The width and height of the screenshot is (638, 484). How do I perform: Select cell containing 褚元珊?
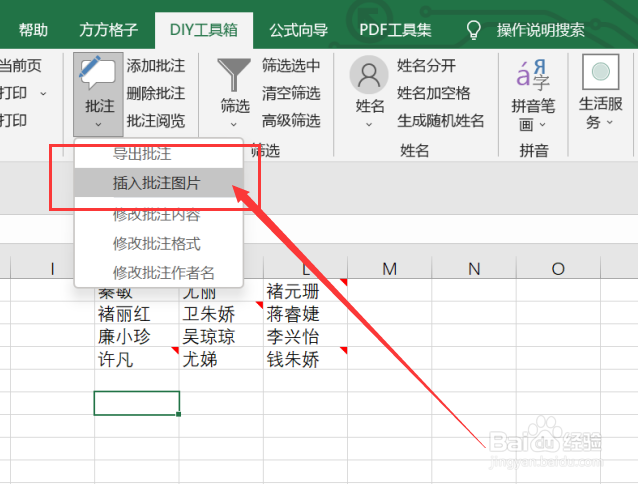click(306, 290)
